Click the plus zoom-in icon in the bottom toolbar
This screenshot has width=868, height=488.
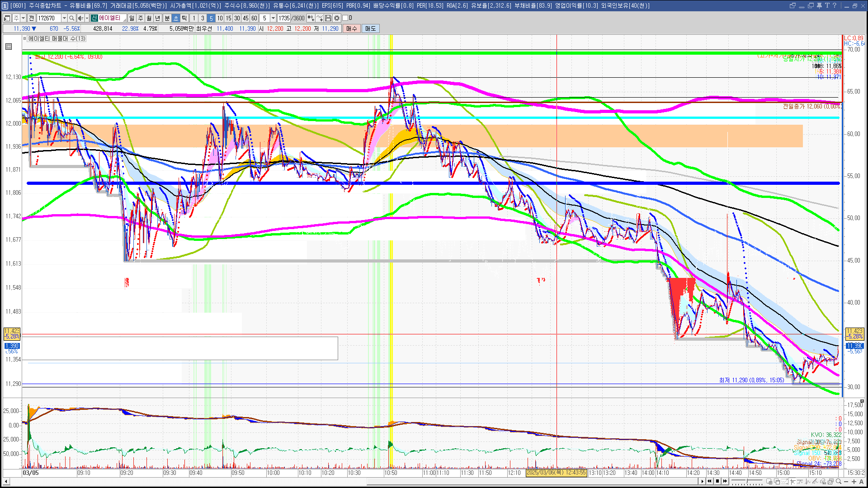[854, 481]
